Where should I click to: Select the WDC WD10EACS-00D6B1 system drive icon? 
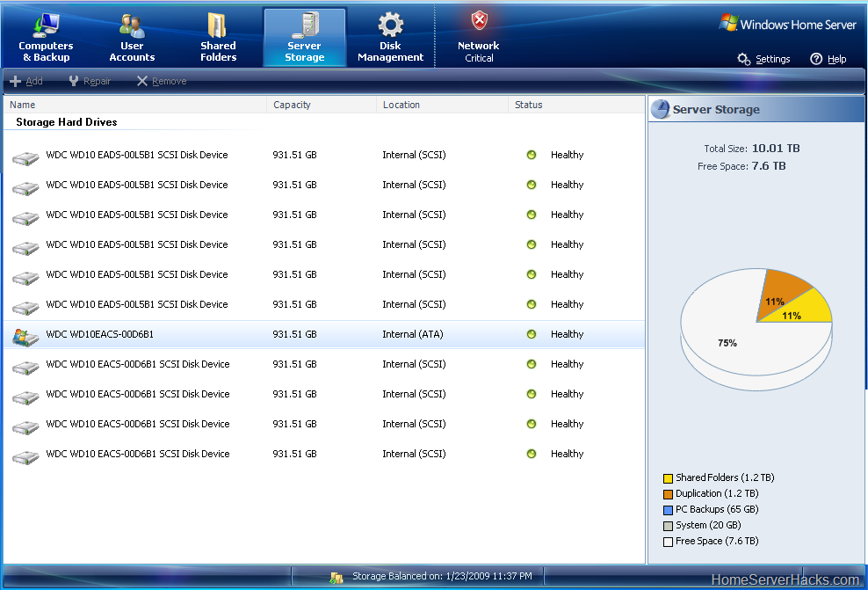[x=25, y=336]
